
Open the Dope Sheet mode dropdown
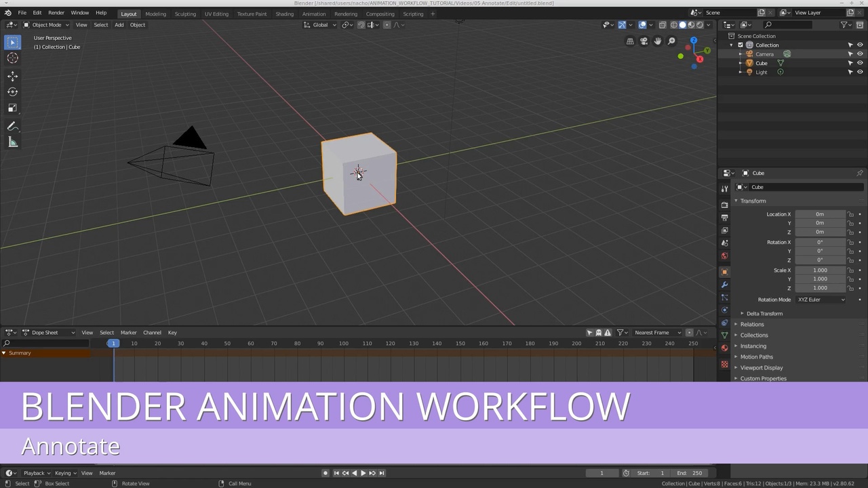click(x=49, y=333)
